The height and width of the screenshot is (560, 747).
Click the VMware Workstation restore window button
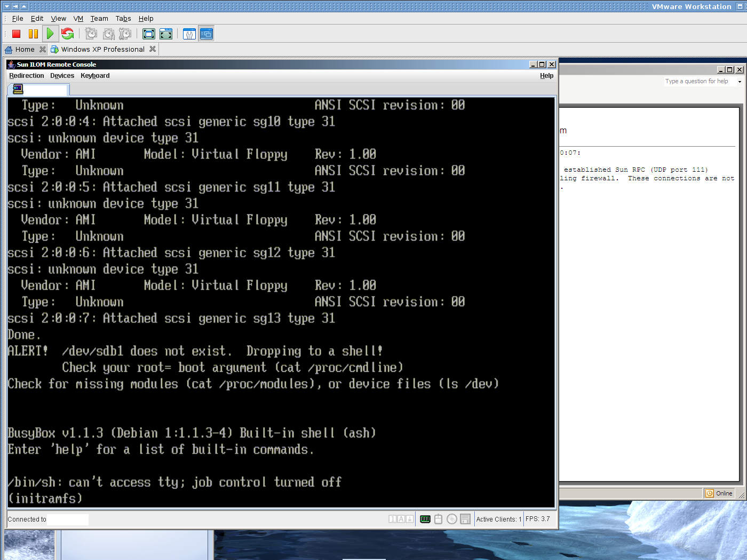(740, 6)
